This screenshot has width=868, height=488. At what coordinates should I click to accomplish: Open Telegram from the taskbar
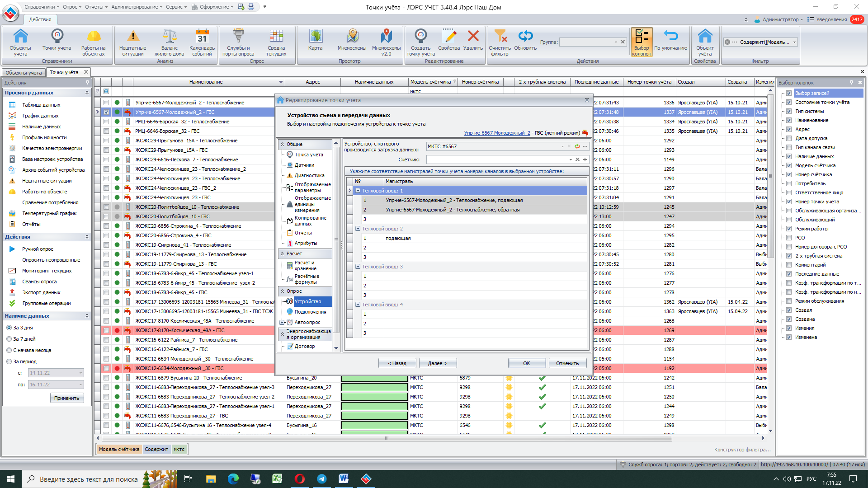pyautogui.click(x=322, y=479)
